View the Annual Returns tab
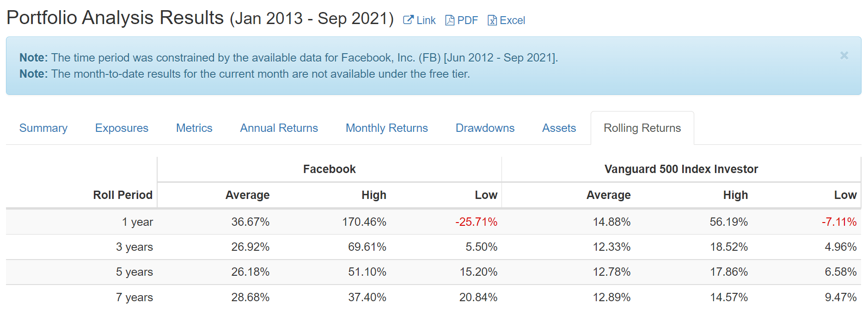 click(279, 128)
